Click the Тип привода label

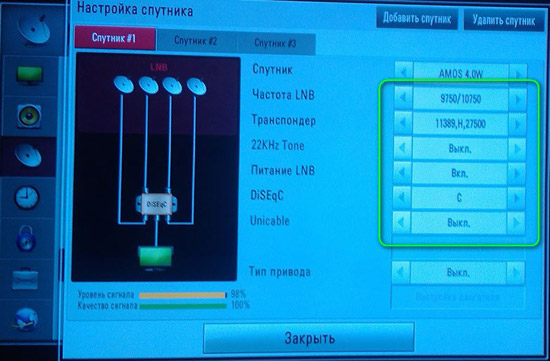click(x=280, y=272)
